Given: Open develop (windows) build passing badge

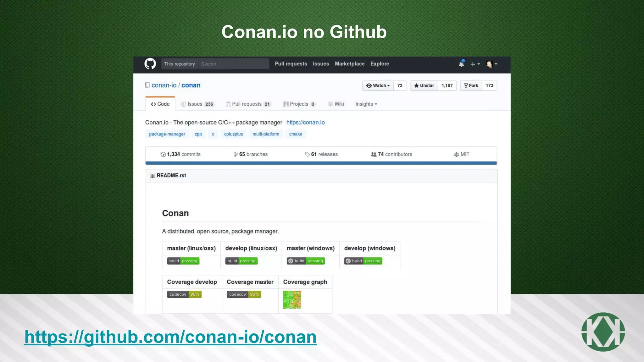Looking at the screenshot, I should coord(363,261).
